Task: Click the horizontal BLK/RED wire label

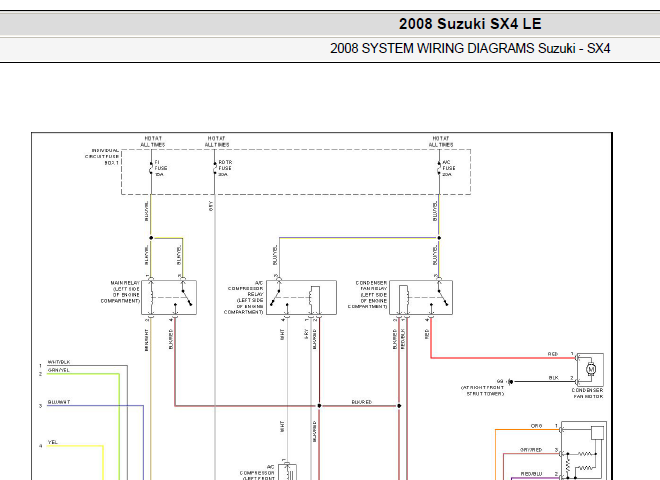Action: pyautogui.click(x=362, y=402)
